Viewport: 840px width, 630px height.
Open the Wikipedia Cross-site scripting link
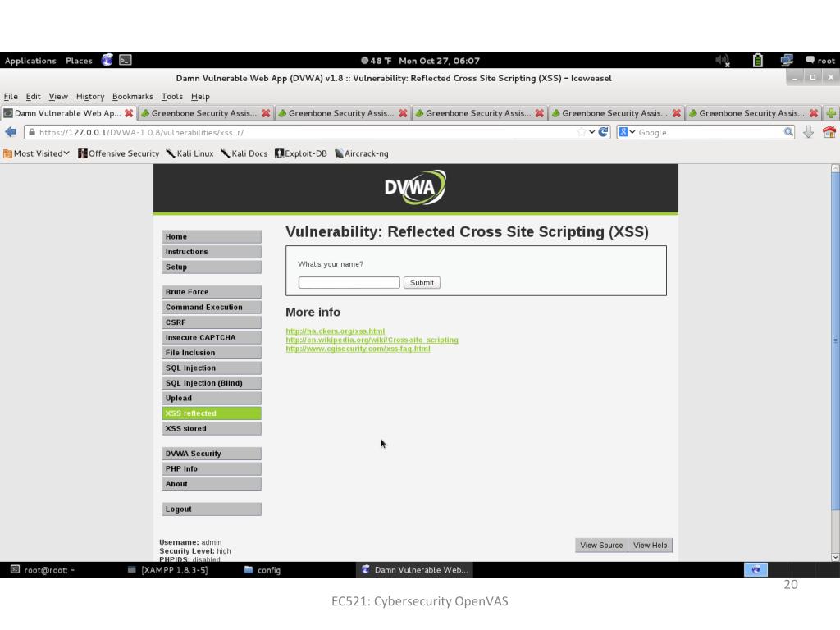coord(372,340)
